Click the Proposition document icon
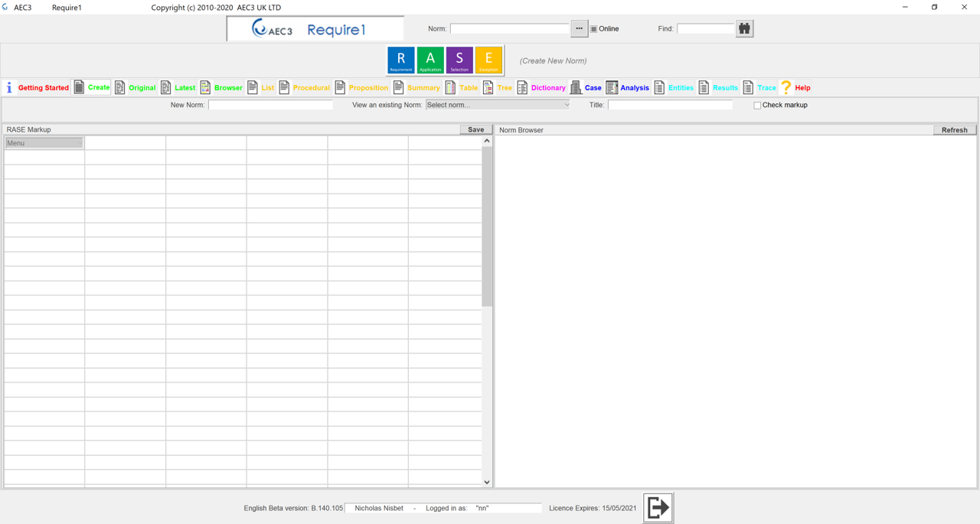The image size is (980, 524). point(340,88)
